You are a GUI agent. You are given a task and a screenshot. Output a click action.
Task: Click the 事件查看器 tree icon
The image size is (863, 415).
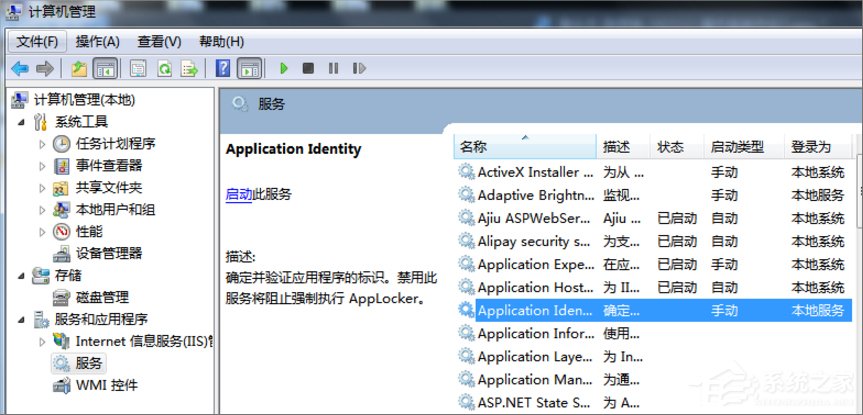62,166
